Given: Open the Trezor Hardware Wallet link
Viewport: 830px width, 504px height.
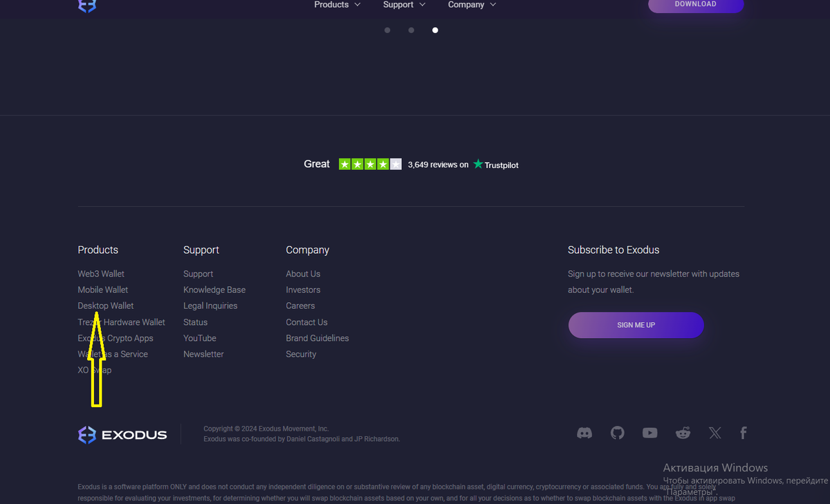Looking at the screenshot, I should click(122, 322).
